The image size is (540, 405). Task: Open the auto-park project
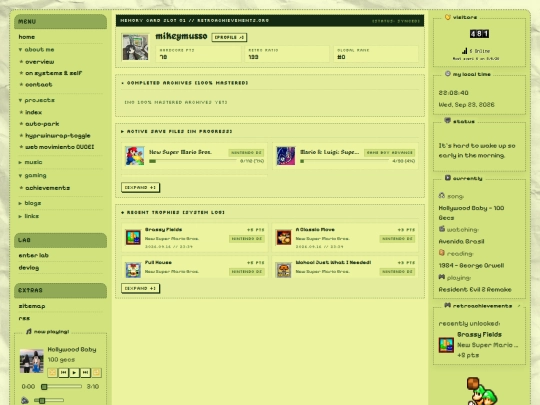pyautogui.click(x=42, y=124)
